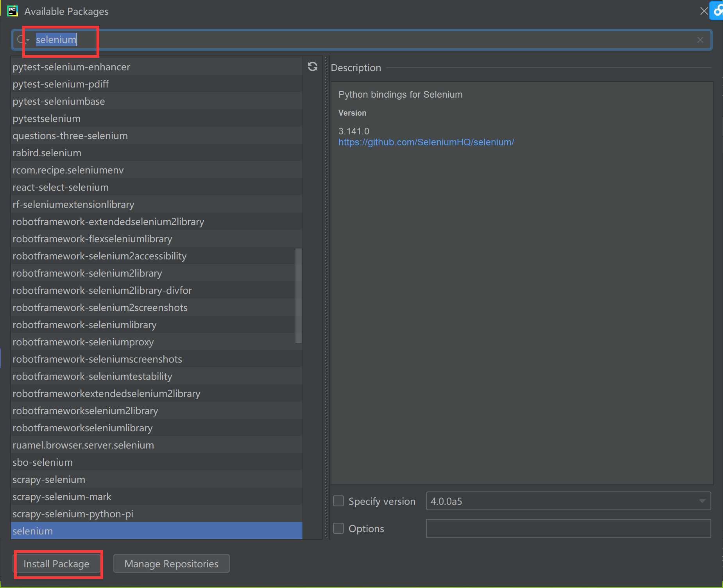Select robotframework-seleniumproxy package
This screenshot has height=588, width=723.
pos(157,342)
